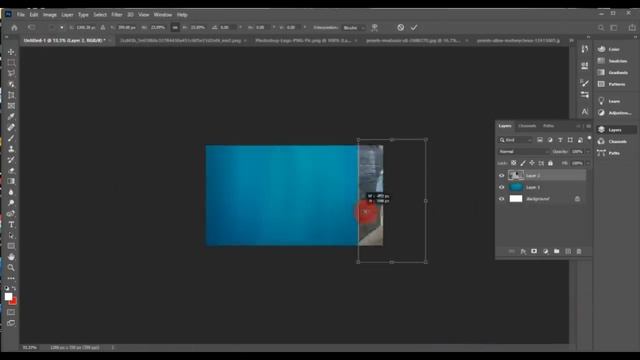This screenshot has width=640, height=360.
Task: Select the Hand tool
Action: tap(11, 257)
